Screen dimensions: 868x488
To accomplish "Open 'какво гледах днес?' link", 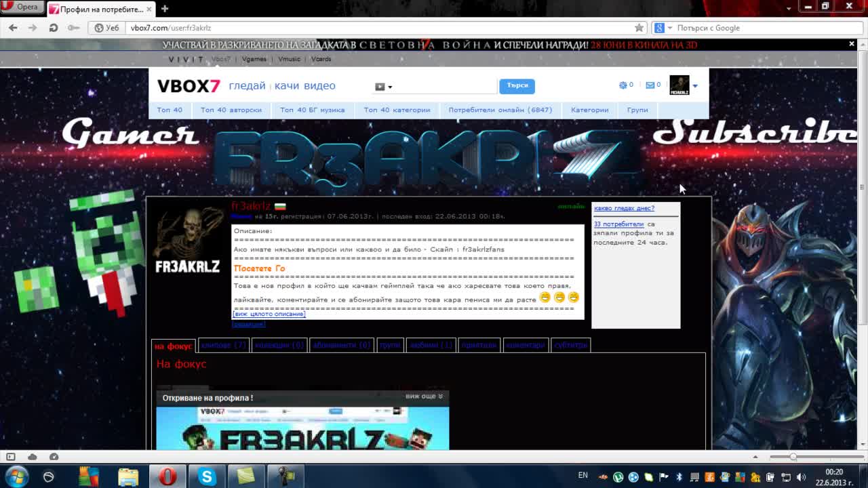I will point(624,208).
